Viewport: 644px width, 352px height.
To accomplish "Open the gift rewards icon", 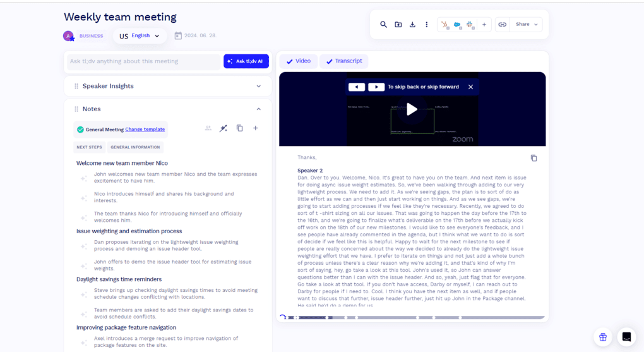I will coord(602,337).
